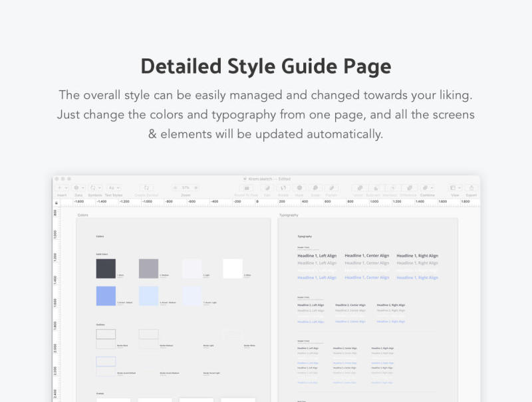Click the Mask tool icon
Image resolution: width=532 pixels, height=402 pixels.
pyautogui.click(x=299, y=188)
